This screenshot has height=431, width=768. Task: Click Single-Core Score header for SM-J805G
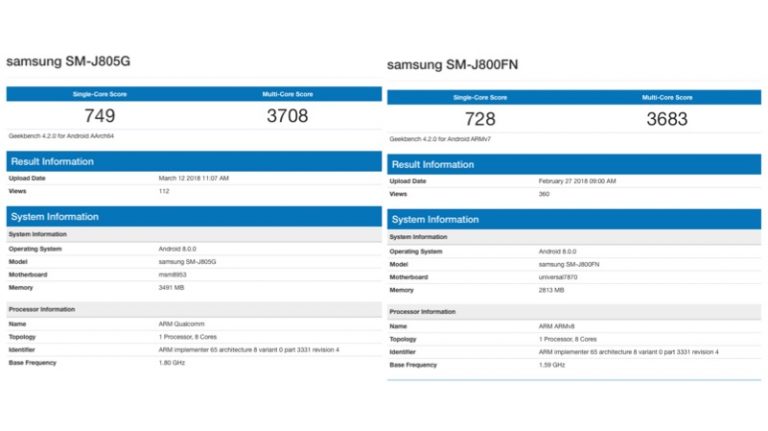(x=99, y=94)
